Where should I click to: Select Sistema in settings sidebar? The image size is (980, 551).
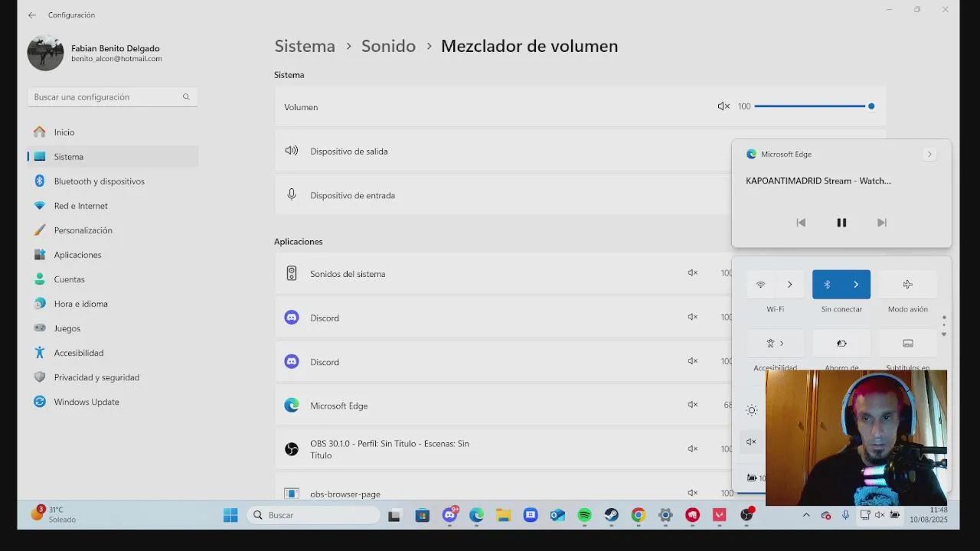pos(113,157)
